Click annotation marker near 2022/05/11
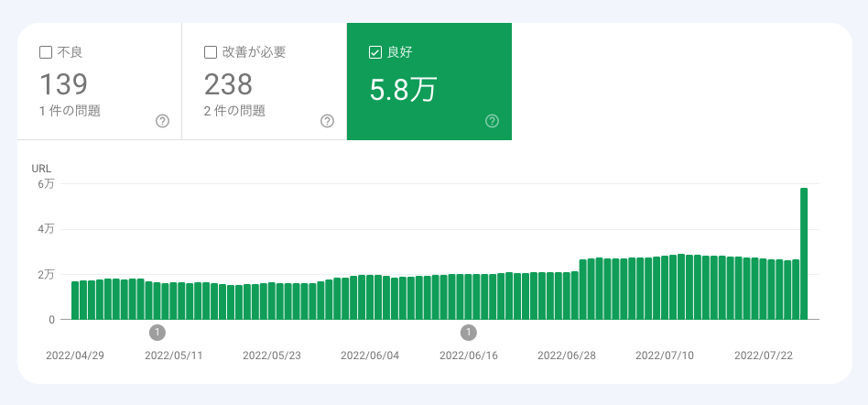The height and width of the screenshot is (405, 868). click(157, 333)
